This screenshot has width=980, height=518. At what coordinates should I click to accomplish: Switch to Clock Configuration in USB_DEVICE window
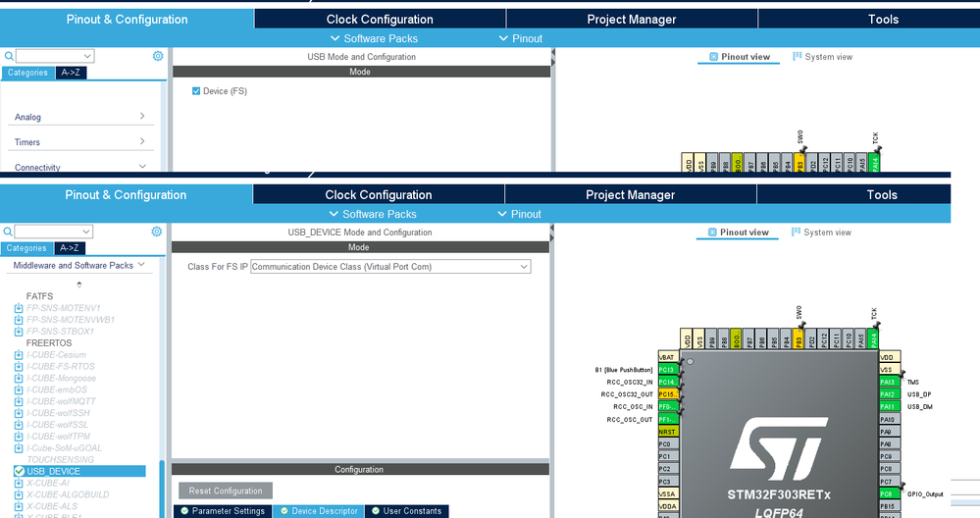(x=378, y=195)
